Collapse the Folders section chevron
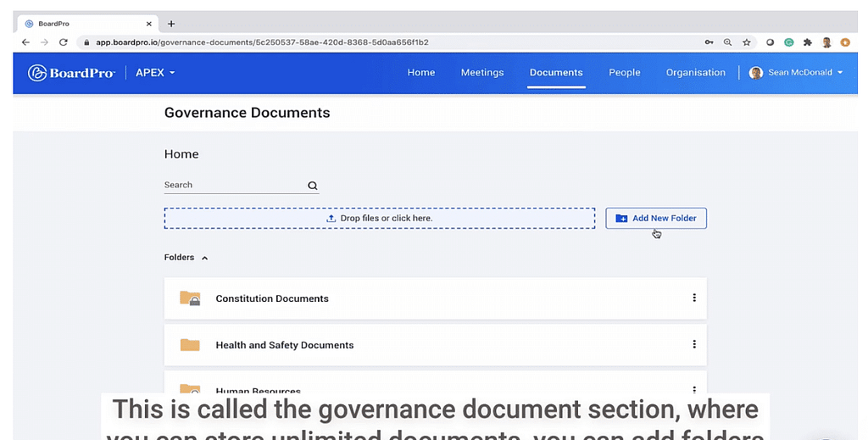Viewport: 868px width, 440px height. tap(204, 258)
